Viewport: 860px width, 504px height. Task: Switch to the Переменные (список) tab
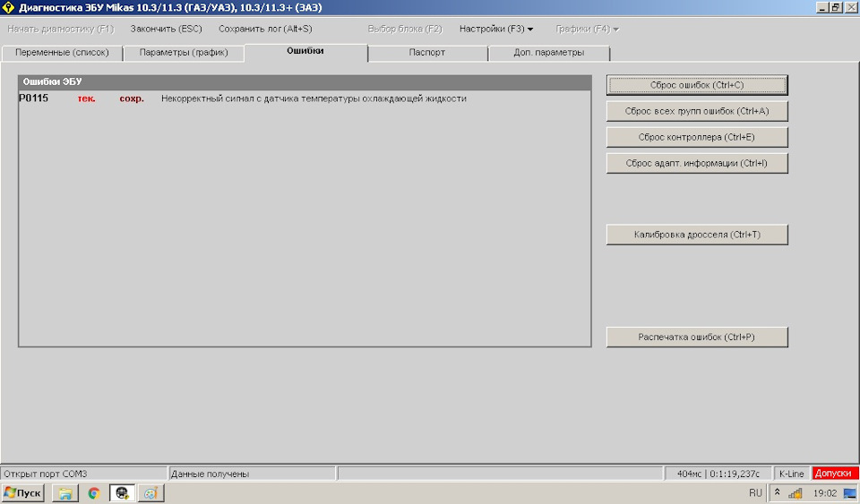[62, 53]
